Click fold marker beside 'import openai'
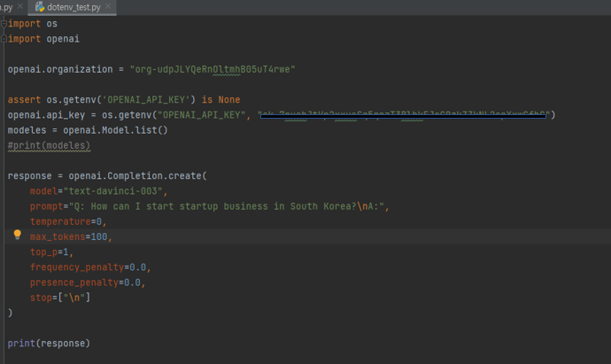 coord(4,39)
